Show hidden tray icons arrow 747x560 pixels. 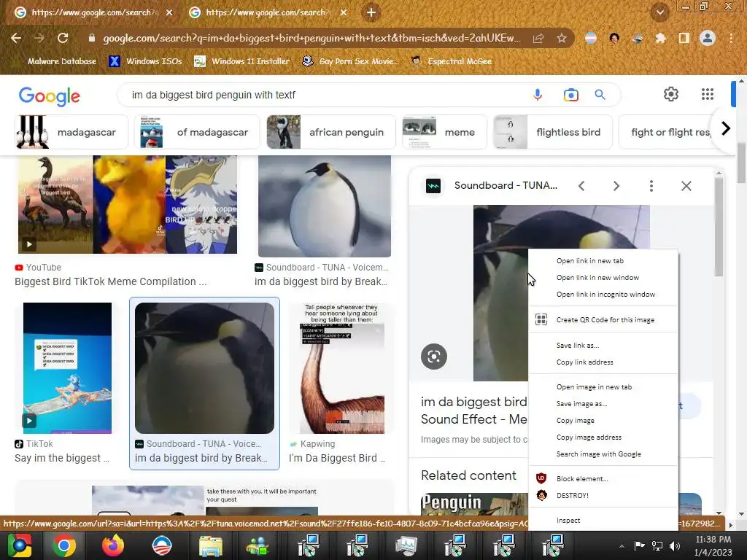(x=622, y=546)
